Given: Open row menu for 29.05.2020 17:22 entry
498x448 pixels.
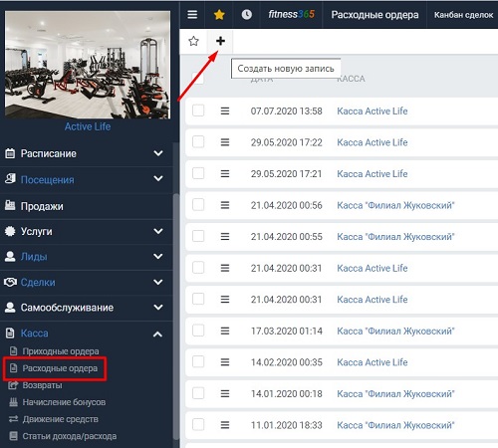Looking at the screenshot, I should (x=225, y=142).
